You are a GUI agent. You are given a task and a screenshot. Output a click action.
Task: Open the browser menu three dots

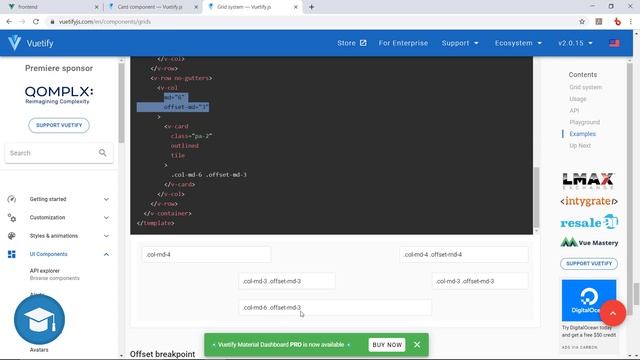coord(631,22)
